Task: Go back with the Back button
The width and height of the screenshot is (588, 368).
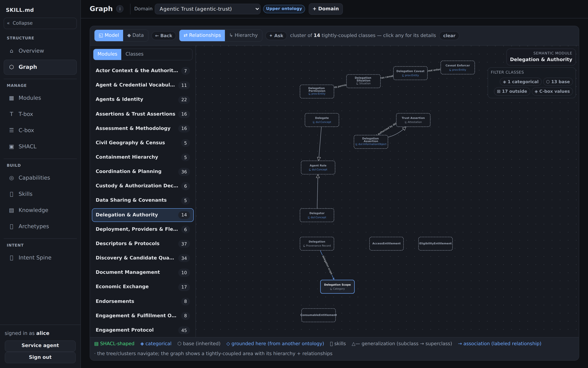Action: click(164, 36)
